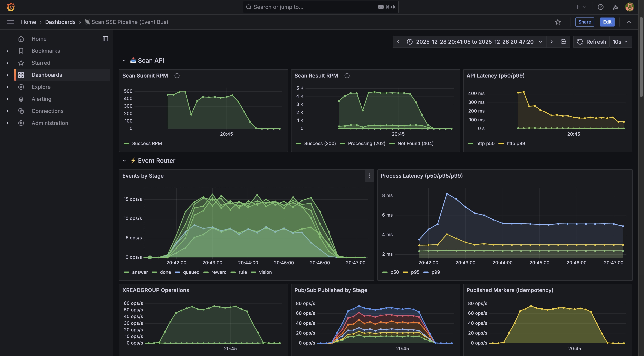
Task: Click the zoom out time range icon
Action: tap(563, 42)
